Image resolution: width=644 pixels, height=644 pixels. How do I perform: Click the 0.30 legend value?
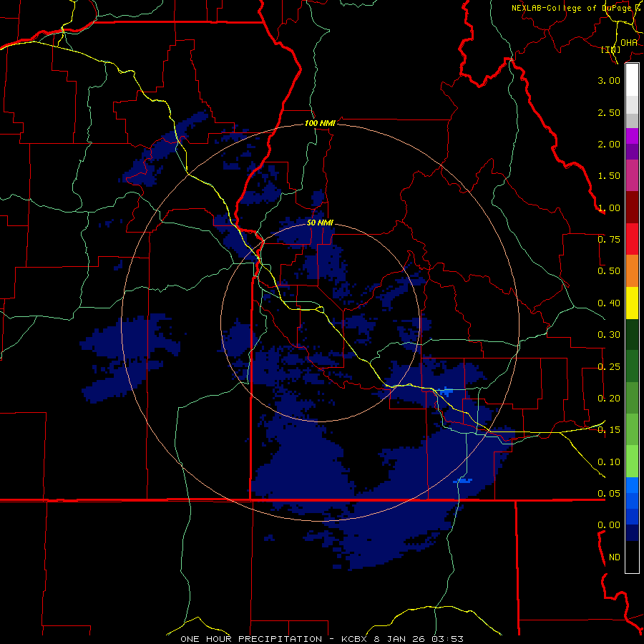pos(609,334)
